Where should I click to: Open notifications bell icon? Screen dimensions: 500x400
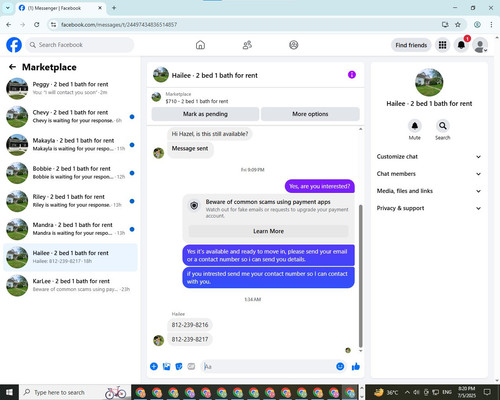click(x=461, y=45)
